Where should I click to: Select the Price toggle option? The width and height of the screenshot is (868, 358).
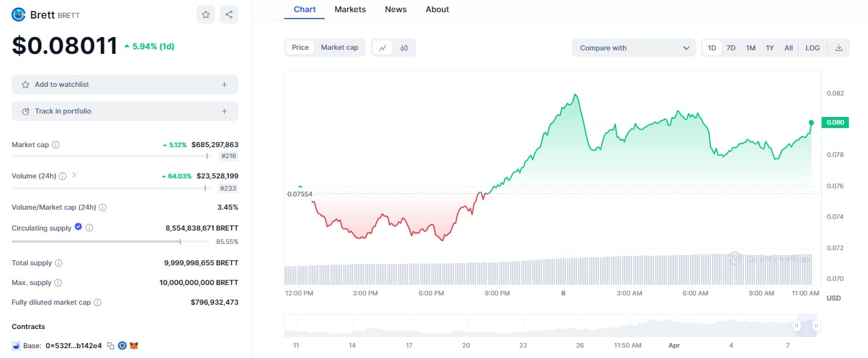tap(300, 48)
